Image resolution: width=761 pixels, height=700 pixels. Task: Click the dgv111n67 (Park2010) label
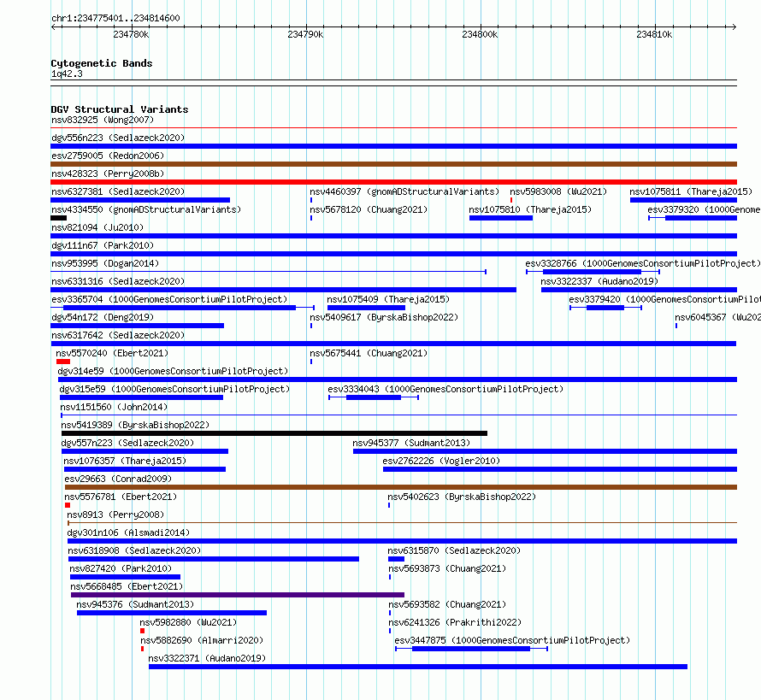coord(103,245)
